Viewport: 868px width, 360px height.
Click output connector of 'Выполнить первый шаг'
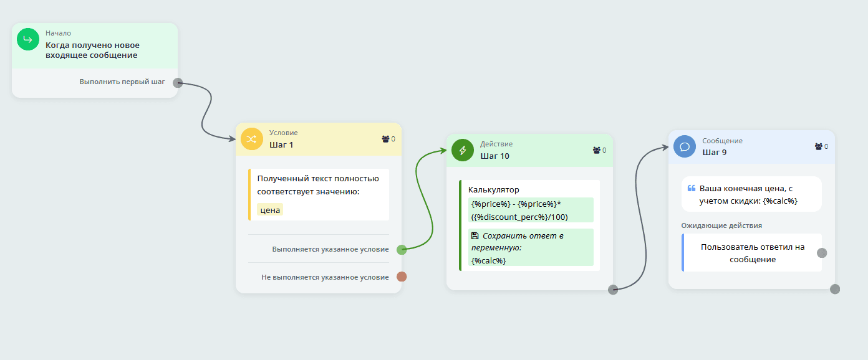tap(178, 82)
